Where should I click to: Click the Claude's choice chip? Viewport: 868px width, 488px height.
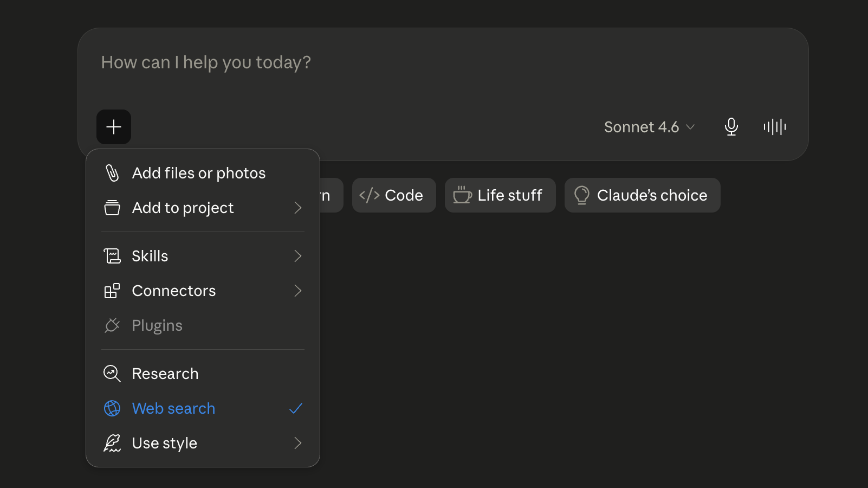click(x=643, y=195)
